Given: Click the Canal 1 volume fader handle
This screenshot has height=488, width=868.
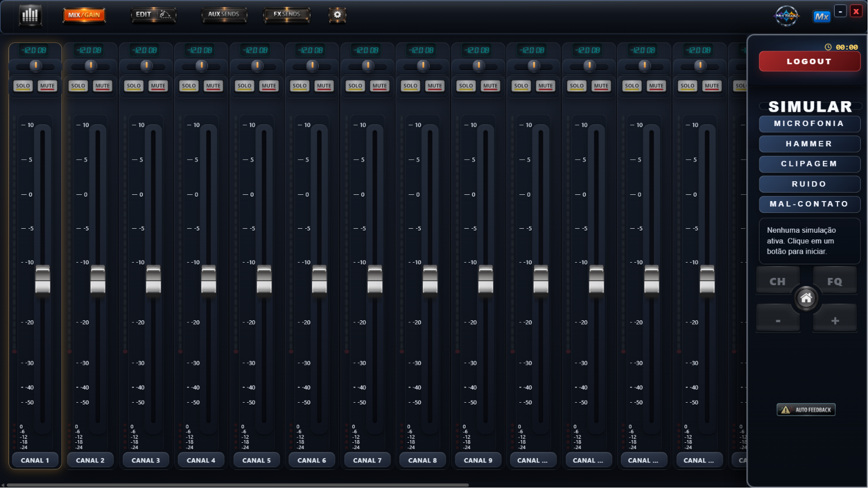Looking at the screenshot, I should coord(43,280).
